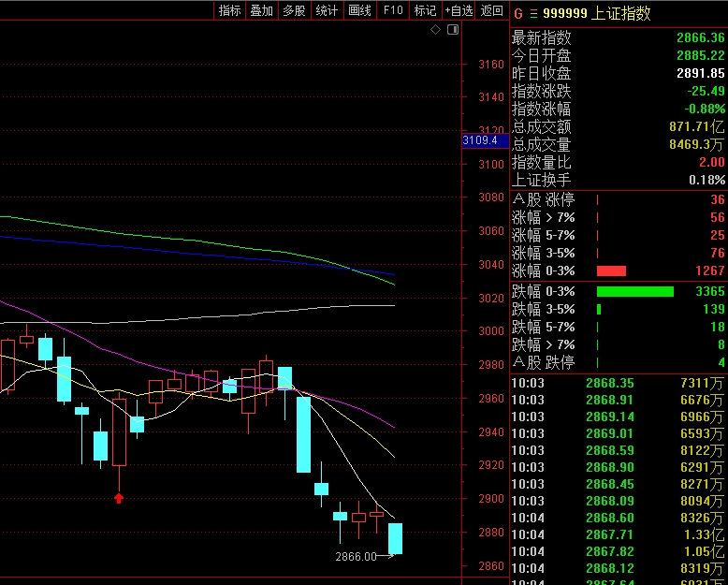This screenshot has width=728, height=585.
Task: Click the 涨幅 5-7% row
Action: tap(619, 235)
